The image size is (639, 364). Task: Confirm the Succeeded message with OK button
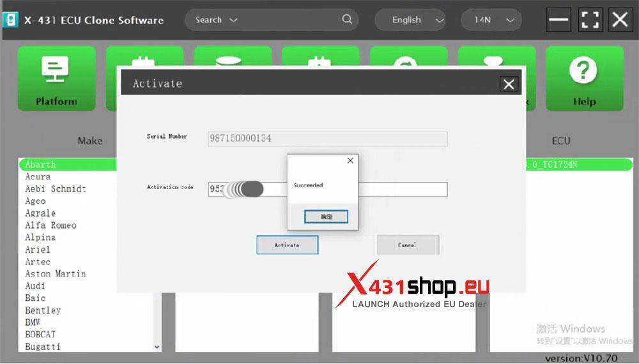point(326,216)
